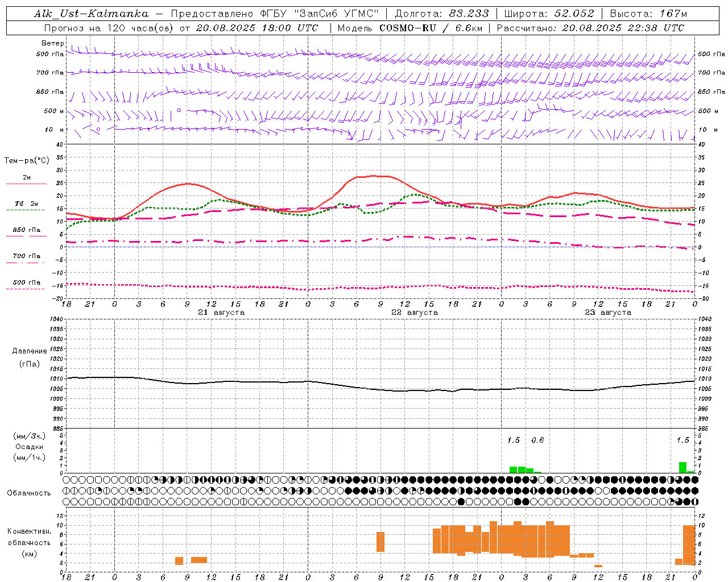
Task: Click the red line swatch under '2м' legend
Action: (x=26, y=184)
